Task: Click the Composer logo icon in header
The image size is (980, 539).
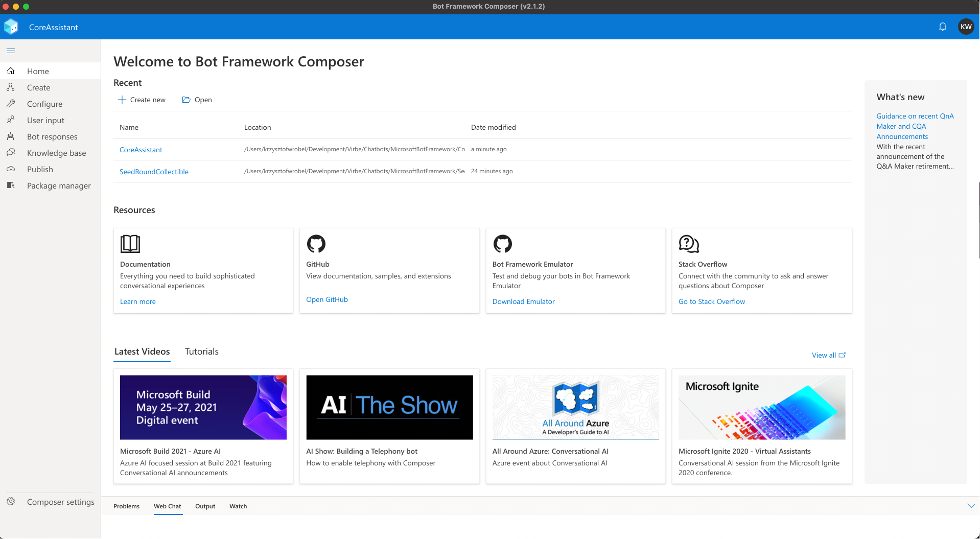Action: click(11, 27)
